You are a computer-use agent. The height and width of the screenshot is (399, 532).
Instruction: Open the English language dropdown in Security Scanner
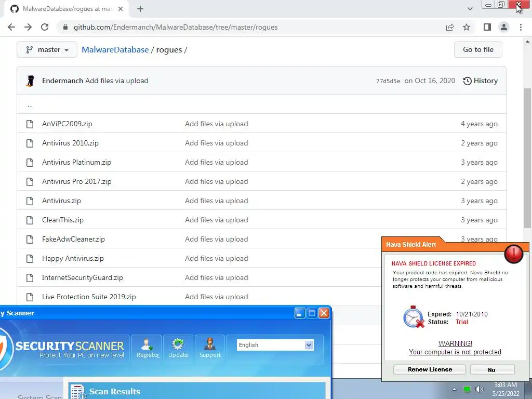tap(275, 345)
